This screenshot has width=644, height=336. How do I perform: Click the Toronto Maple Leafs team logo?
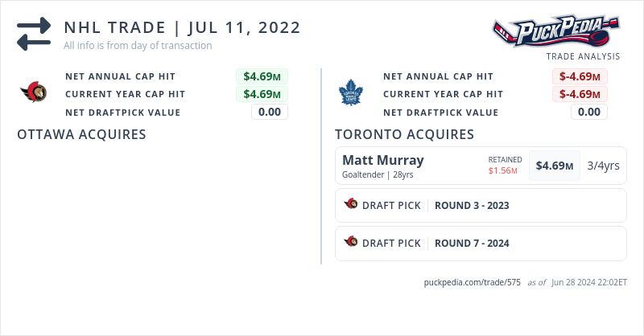(x=351, y=94)
